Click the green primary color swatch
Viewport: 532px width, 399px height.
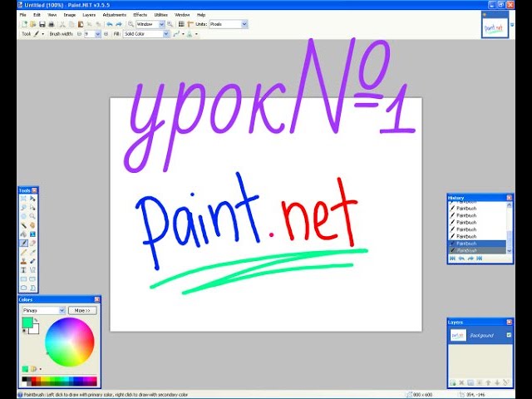pos(27,323)
